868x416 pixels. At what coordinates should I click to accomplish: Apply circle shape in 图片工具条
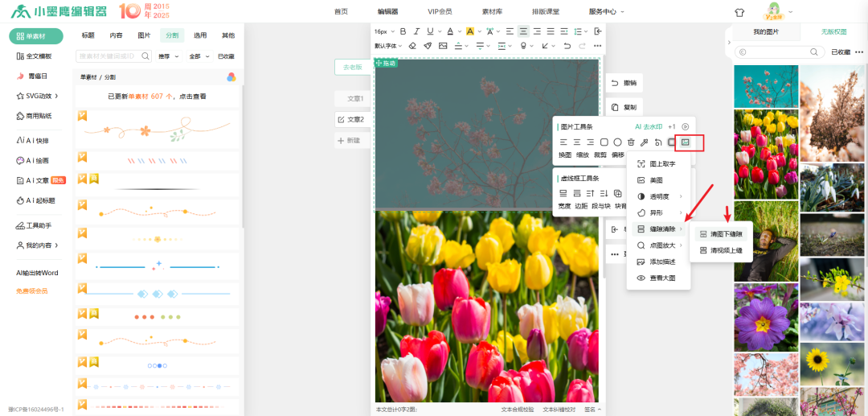[617, 142]
